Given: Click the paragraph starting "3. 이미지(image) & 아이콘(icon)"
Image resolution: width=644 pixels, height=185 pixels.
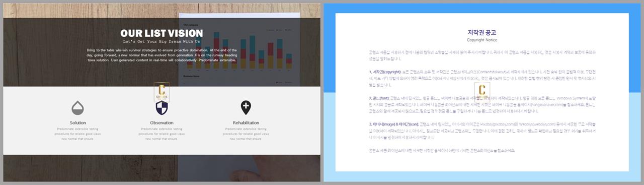Looking at the screenshot, I should [x=482, y=131].
